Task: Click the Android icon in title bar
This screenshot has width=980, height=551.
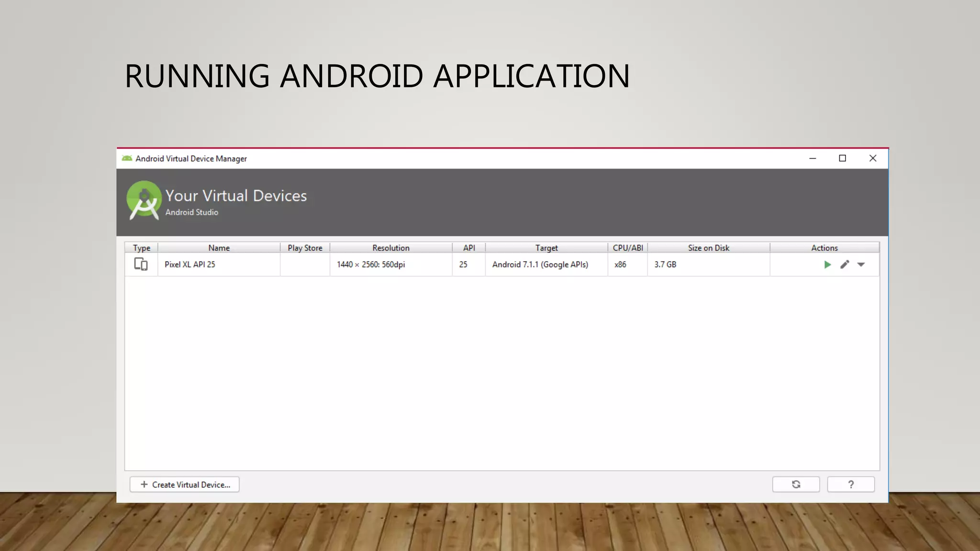Action: 127,158
